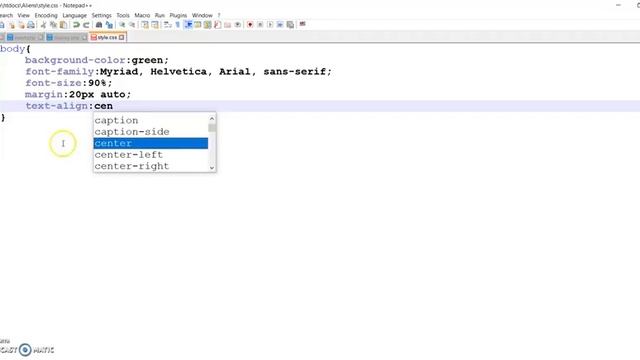Click the 'margin' property text
Viewport: 640px width, 360px height.
click(x=44, y=95)
